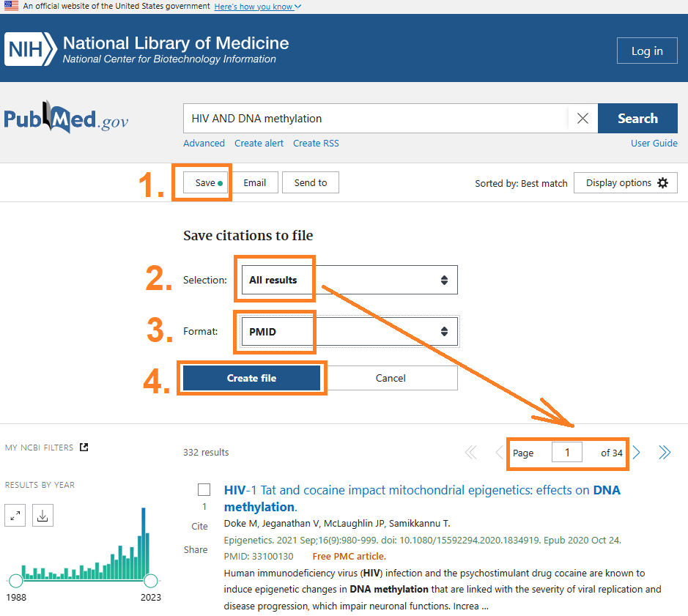Click the Epigenetics 2021 journal citation line
The width and height of the screenshot is (688, 616).
[423, 540]
